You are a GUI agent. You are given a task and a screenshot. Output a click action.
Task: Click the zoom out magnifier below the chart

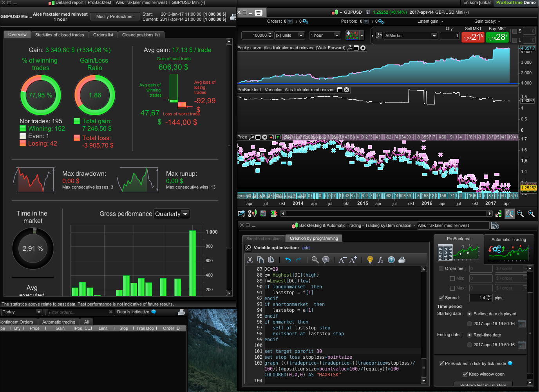point(520,214)
